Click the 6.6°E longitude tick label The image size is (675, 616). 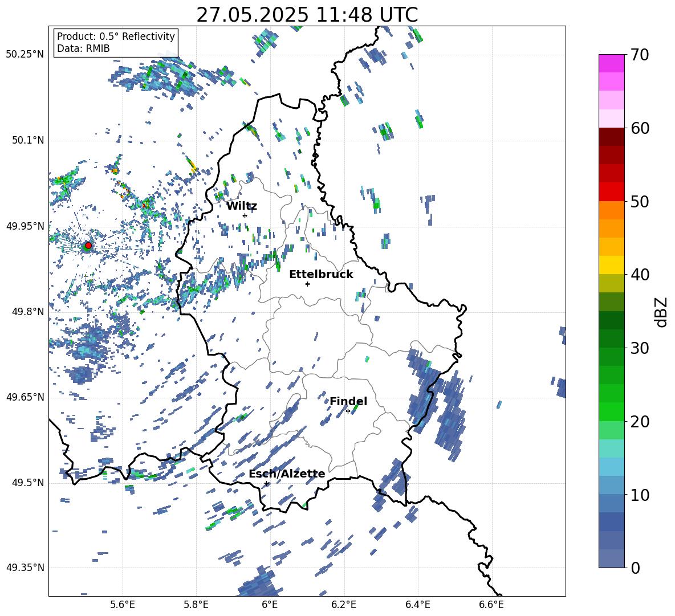click(x=491, y=605)
